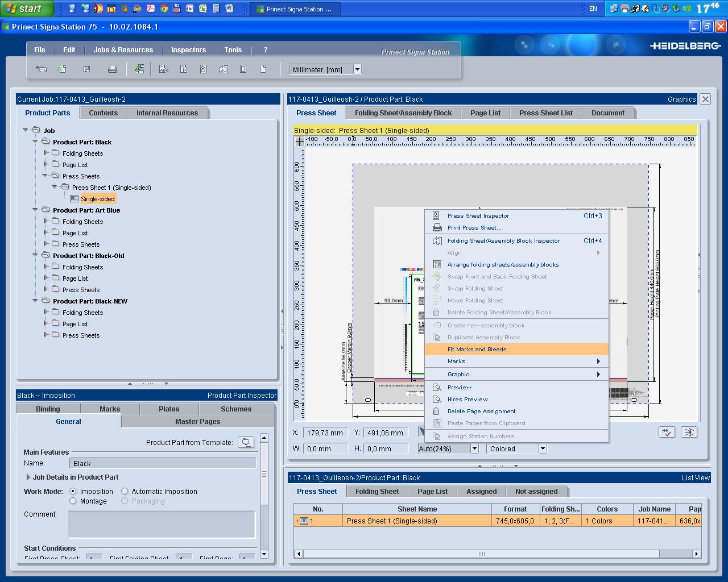Expand Folding Sheets under Product Part: Black

[45, 152]
